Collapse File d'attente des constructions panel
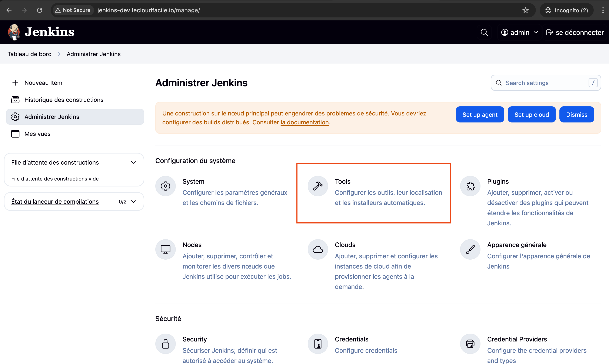Viewport: 609px width, 364px height. (133, 162)
